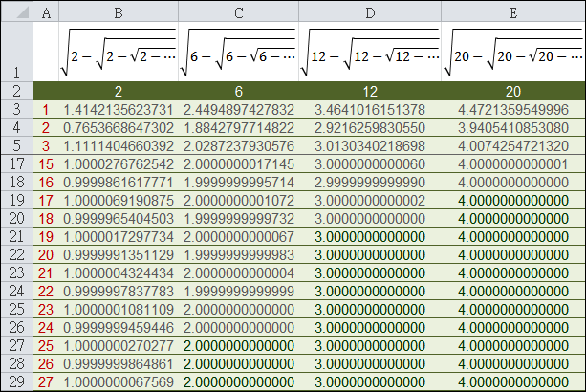Select all cells via corner triangle
586x392 pixels.
pyautogui.click(x=17, y=12)
